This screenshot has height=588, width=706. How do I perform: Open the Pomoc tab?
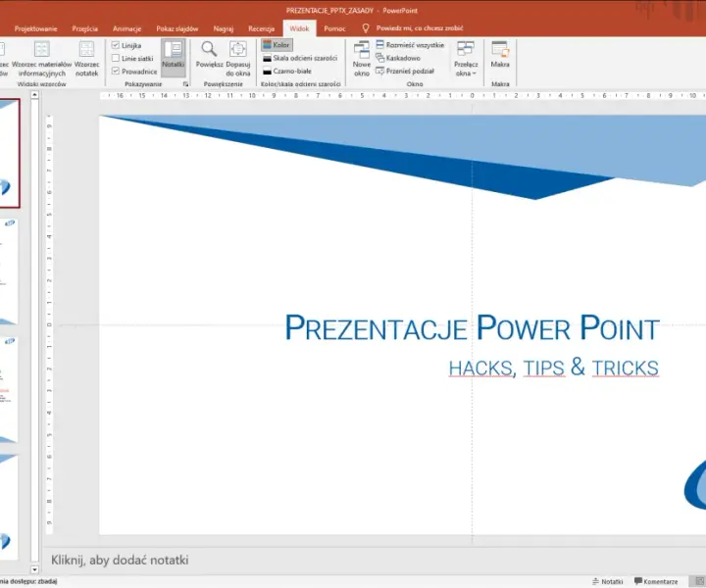(334, 28)
